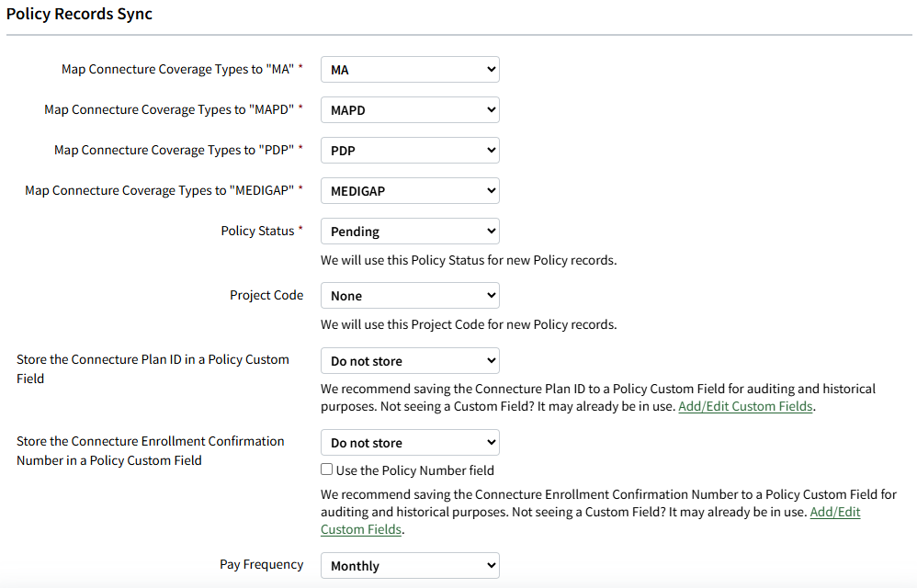This screenshot has height=588, width=917.
Task: Open the Enrollment Confirmation Number storage dropdown
Action: [410, 443]
